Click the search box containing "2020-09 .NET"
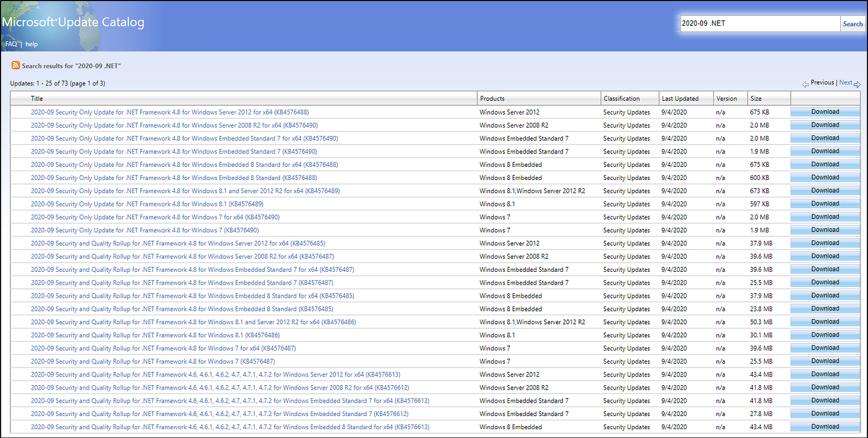Screen dimensions: 868x438 pyautogui.click(x=759, y=24)
